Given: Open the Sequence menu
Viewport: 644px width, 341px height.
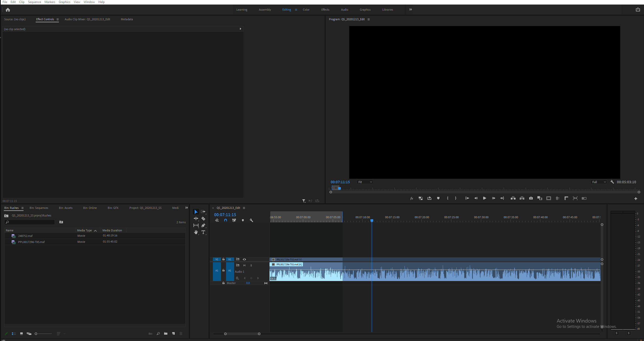Looking at the screenshot, I should 34,2.
